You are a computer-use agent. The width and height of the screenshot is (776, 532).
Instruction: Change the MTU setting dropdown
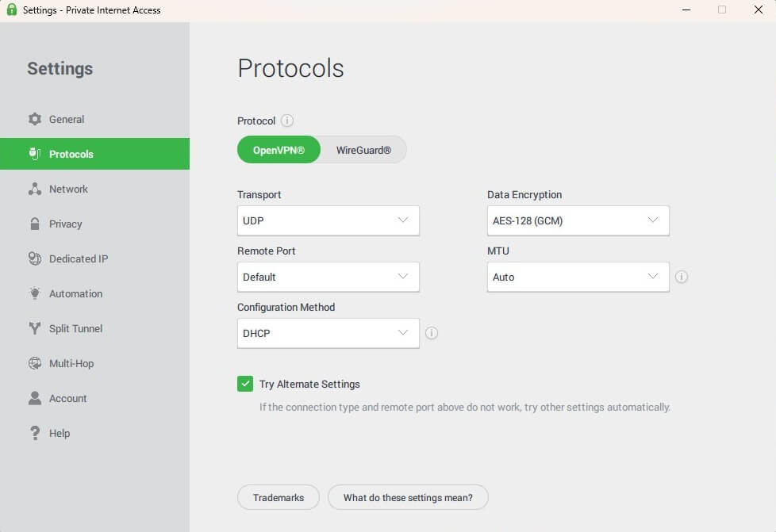coord(578,277)
